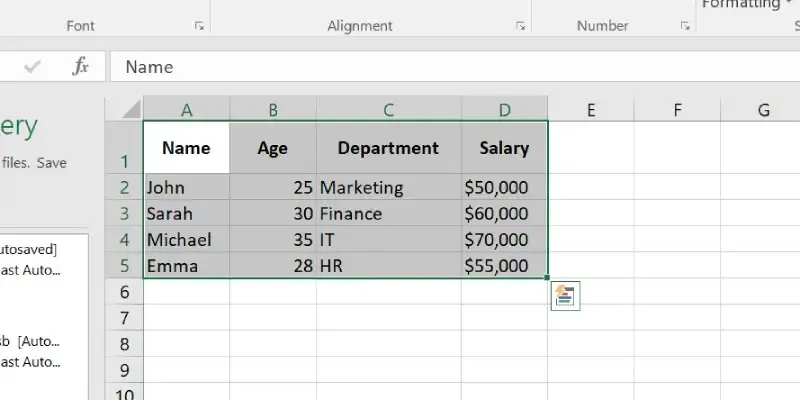The image size is (800, 400).
Task: Click the Marketing cell
Action: 388,187
